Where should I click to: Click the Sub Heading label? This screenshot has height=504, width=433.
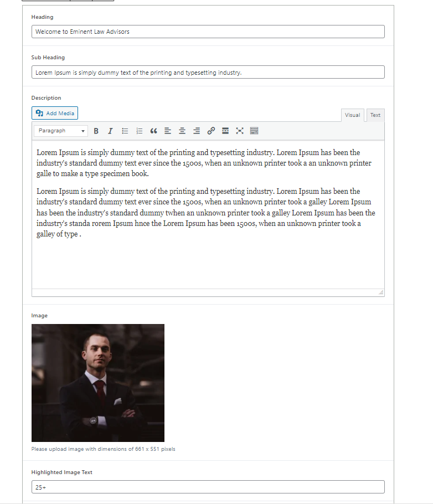pyautogui.click(x=48, y=57)
